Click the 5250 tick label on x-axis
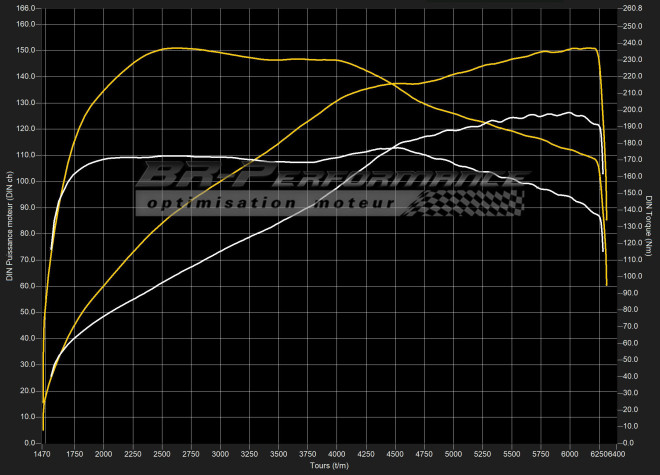Image resolution: width=660 pixels, height=475 pixels. [x=484, y=453]
